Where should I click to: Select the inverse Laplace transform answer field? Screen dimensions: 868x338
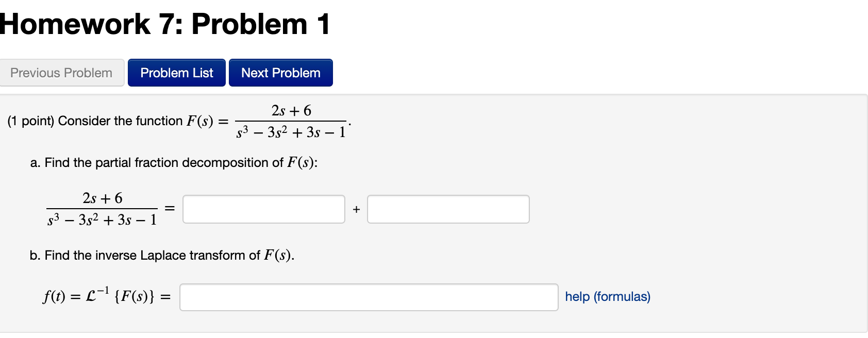tap(368, 297)
